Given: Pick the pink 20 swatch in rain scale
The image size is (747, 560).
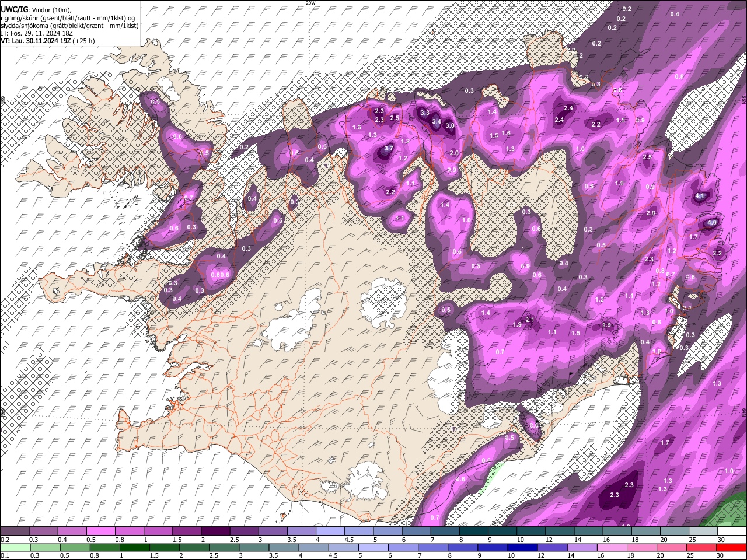Looking at the screenshot, I should [671, 547].
